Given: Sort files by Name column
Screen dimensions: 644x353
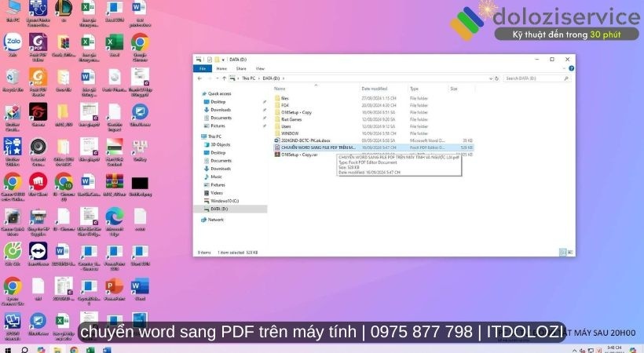Looking at the screenshot, I should click(x=280, y=89).
